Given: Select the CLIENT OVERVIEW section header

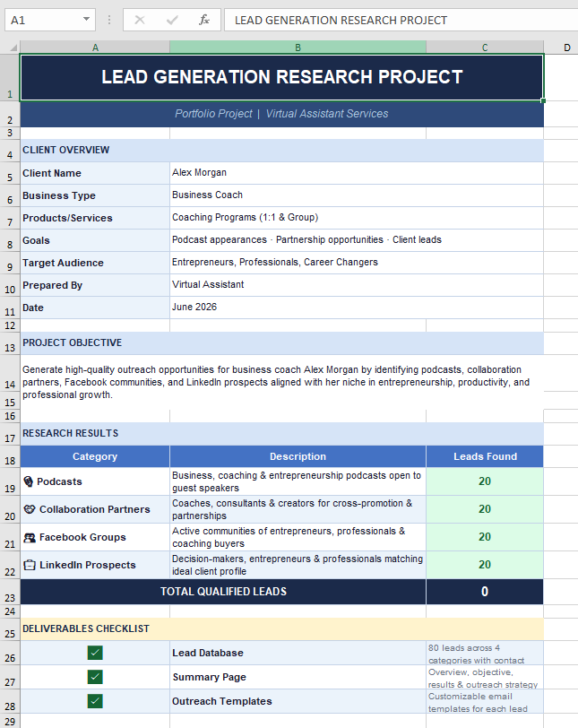Looking at the screenshot, I should (281, 150).
